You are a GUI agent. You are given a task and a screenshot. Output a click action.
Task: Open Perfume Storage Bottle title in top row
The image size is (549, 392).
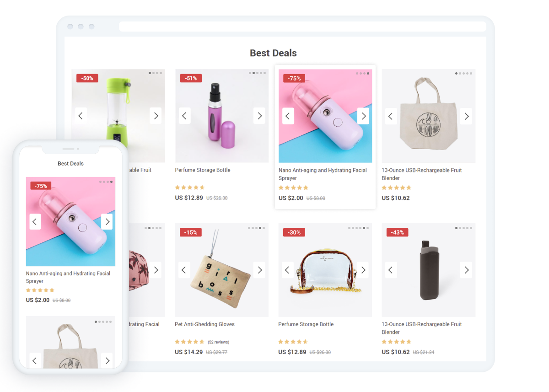203,170
